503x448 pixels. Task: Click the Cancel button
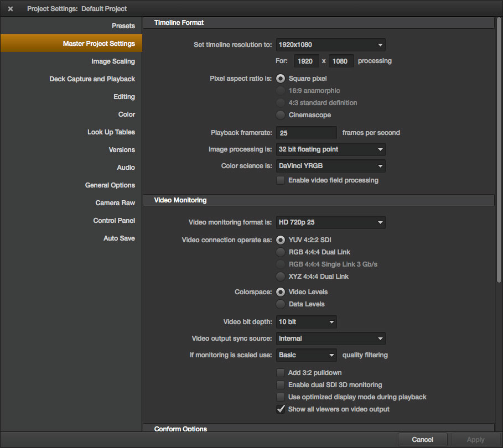coord(422,440)
